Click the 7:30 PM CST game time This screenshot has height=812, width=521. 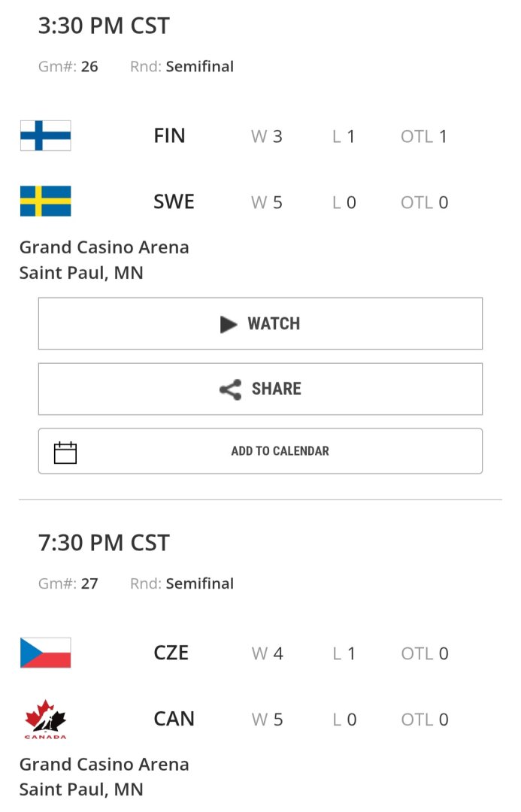tap(104, 543)
